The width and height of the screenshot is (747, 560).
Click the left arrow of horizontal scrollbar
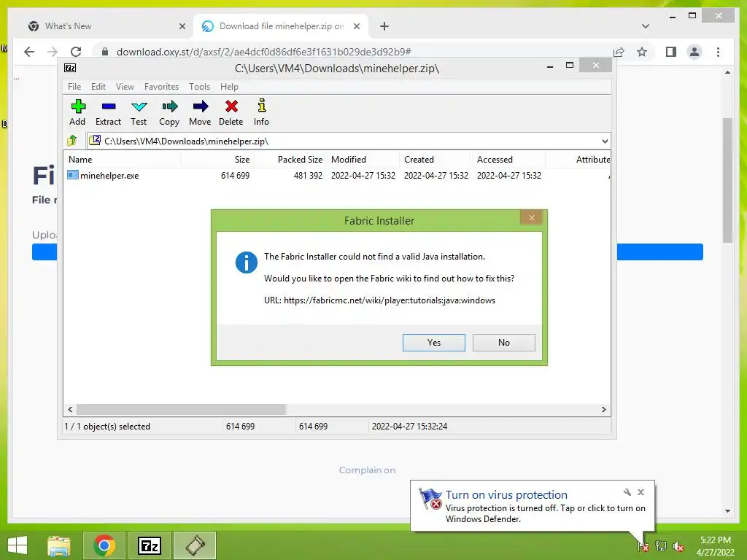pyautogui.click(x=71, y=410)
